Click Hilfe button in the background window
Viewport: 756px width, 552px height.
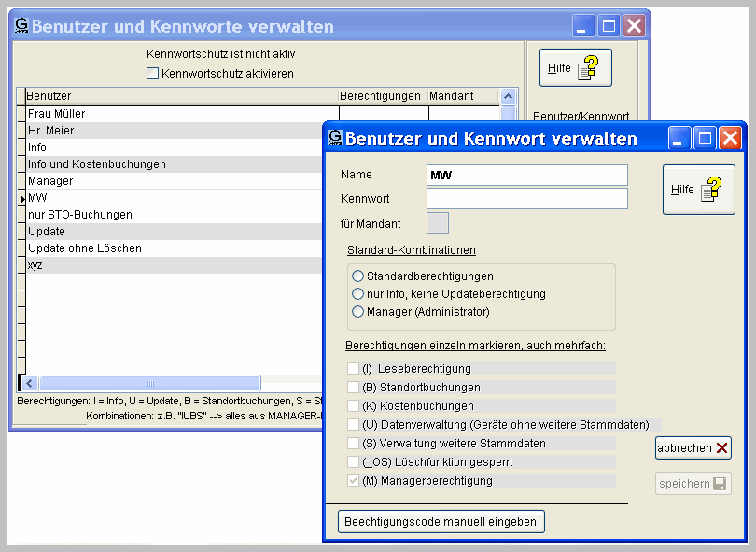(575, 68)
